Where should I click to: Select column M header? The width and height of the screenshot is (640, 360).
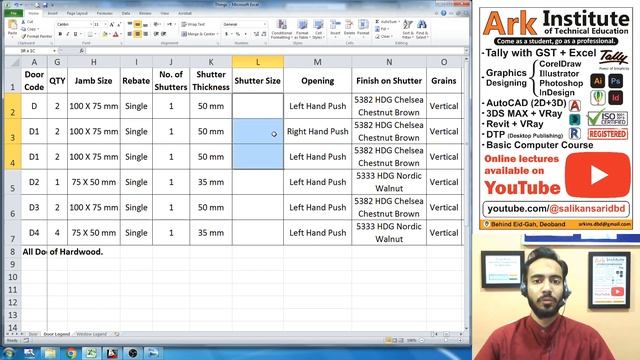click(x=317, y=62)
